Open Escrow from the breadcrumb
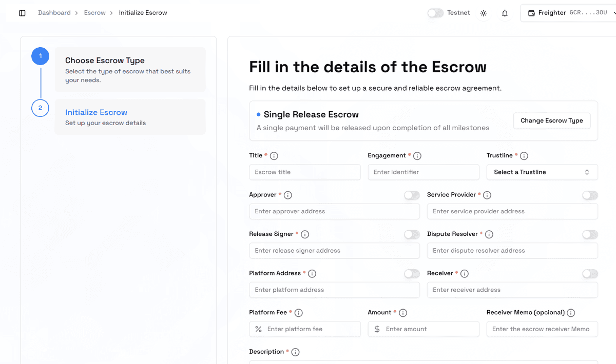The image size is (616, 364). pyautogui.click(x=95, y=12)
